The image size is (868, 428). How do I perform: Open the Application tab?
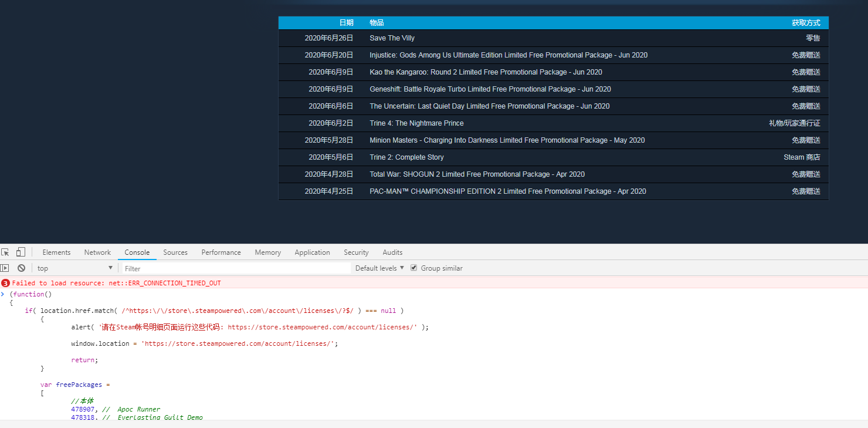click(312, 252)
